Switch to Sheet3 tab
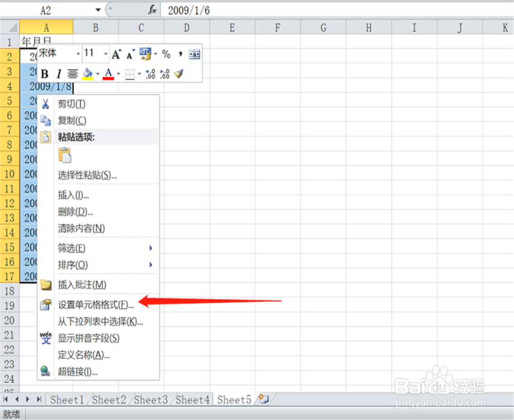The image size is (514, 420). pos(151,399)
